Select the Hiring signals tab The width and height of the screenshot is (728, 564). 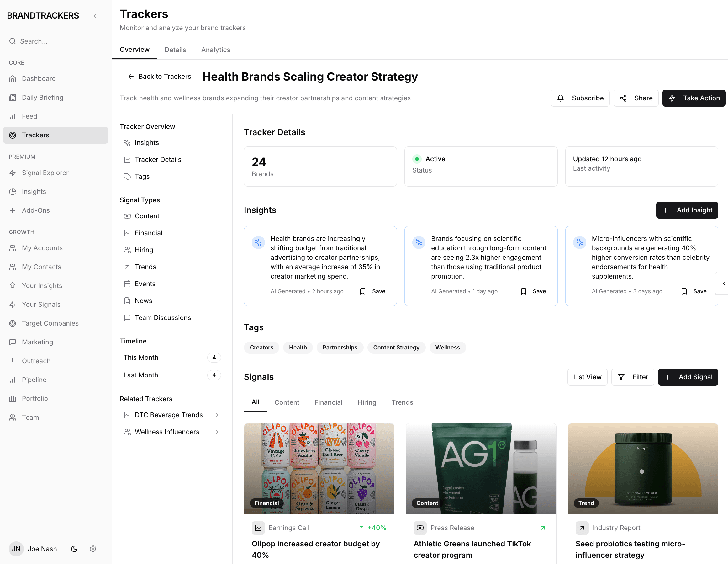point(367,402)
